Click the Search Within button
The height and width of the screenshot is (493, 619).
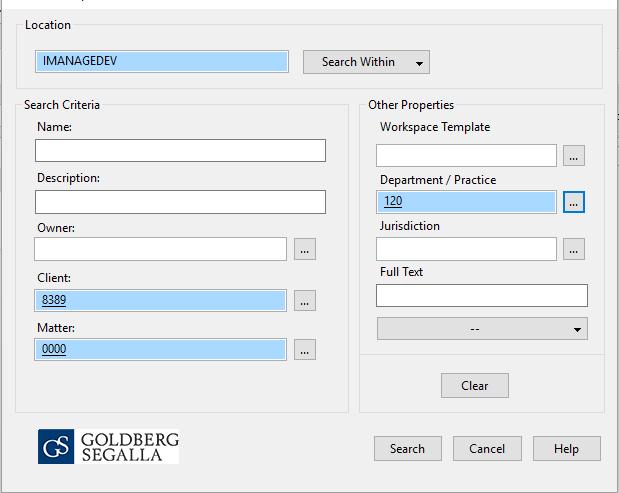(x=357, y=62)
